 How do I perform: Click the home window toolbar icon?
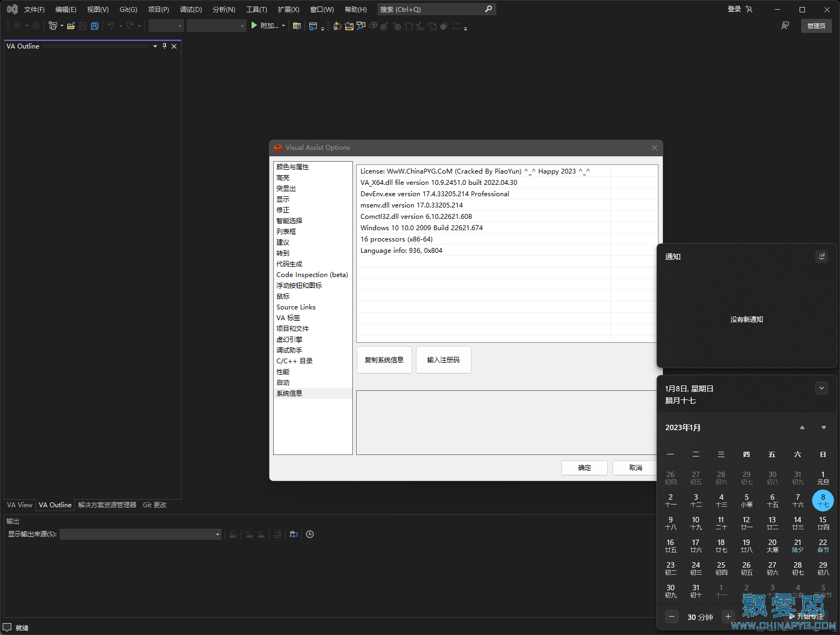pyautogui.click(x=313, y=25)
